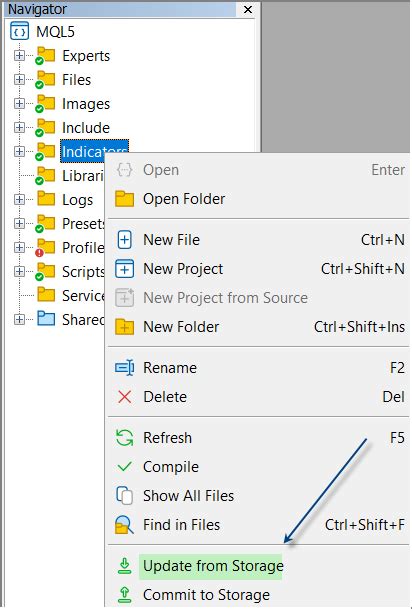412x609 pixels.
Task: Expand the Experts folder tree node
Action: (19, 56)
